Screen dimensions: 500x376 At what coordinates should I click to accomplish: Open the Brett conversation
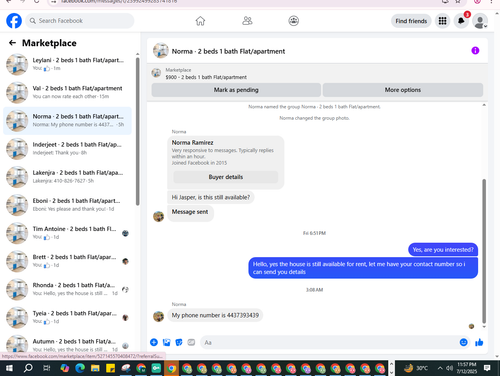[x=68, y=261]
